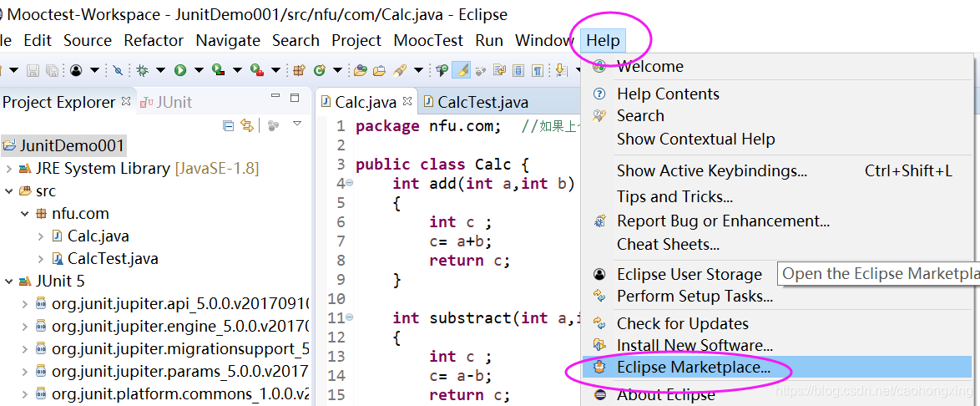Viewport: 980px width, 406px height.
Task: Expand the Calc.java tree node
Action: tap(41, 236)
